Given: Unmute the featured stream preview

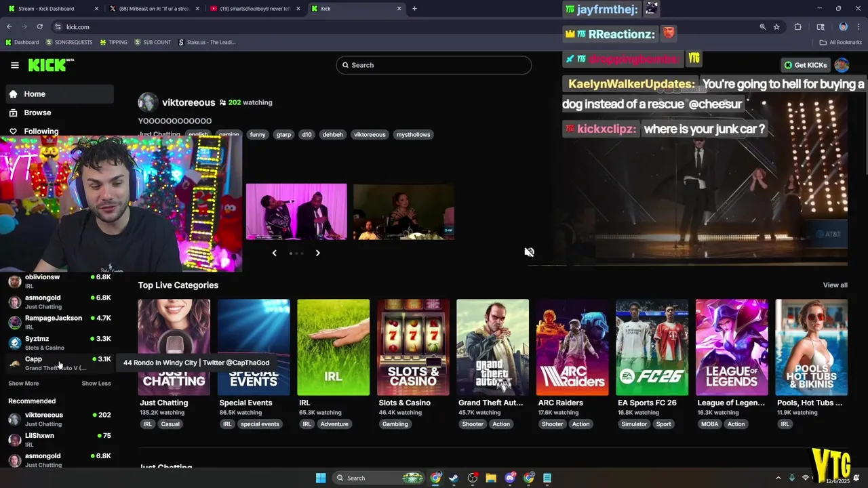Looking at the screenshot, I should coord(529,252).
